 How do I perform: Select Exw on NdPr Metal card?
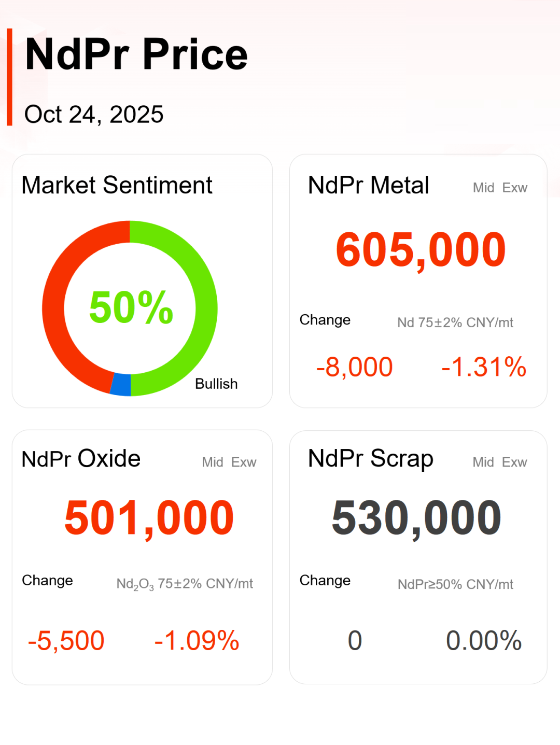coord(515,188)
